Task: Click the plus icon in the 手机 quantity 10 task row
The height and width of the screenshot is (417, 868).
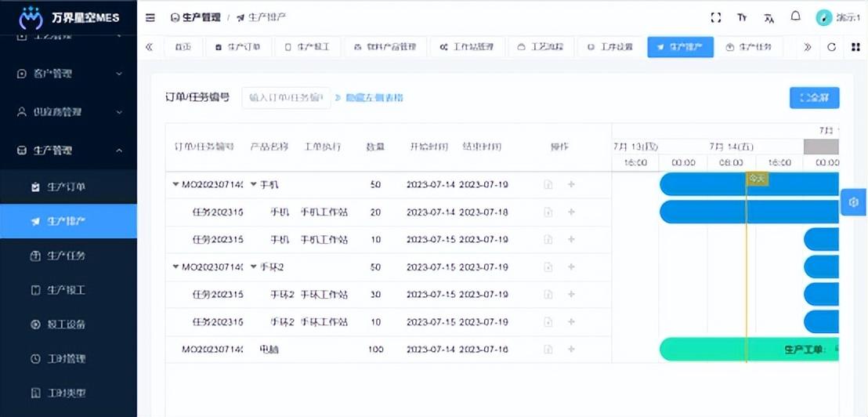Action: click(571, 239)
